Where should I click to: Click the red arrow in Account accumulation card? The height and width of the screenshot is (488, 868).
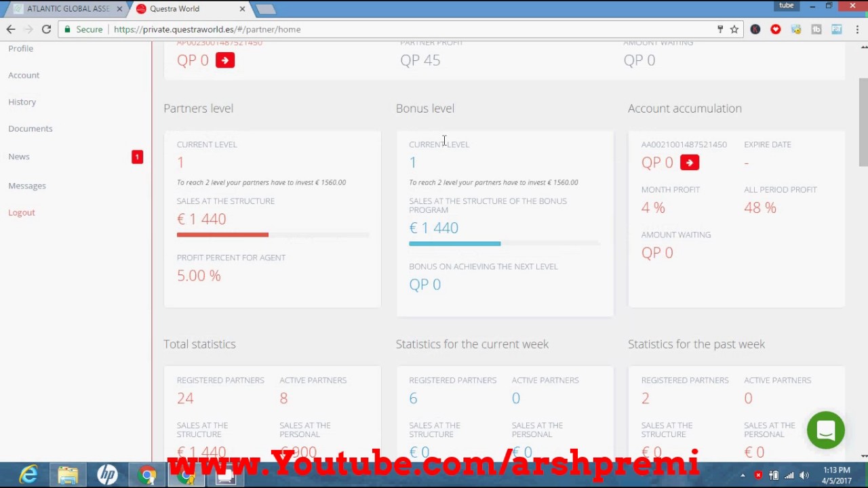point(690,163)
